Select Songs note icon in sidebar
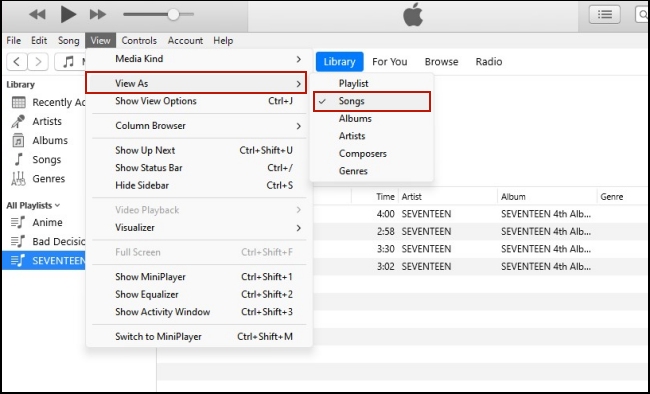 (18, 160)
